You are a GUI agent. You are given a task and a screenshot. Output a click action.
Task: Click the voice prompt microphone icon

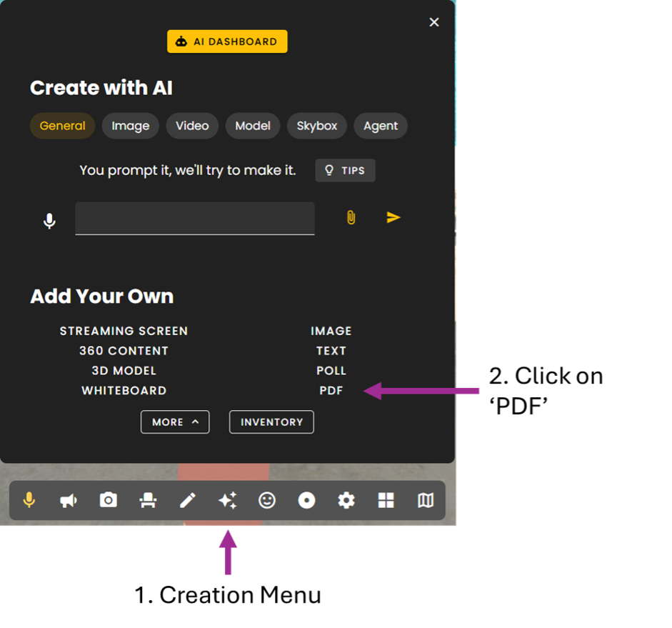click(x=50, y=221)
